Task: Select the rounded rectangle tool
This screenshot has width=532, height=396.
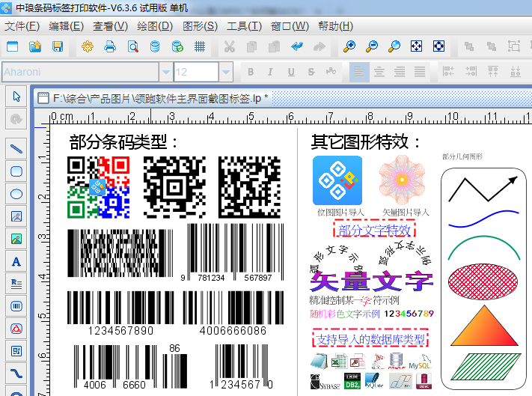Action: (x=16, y=171)
